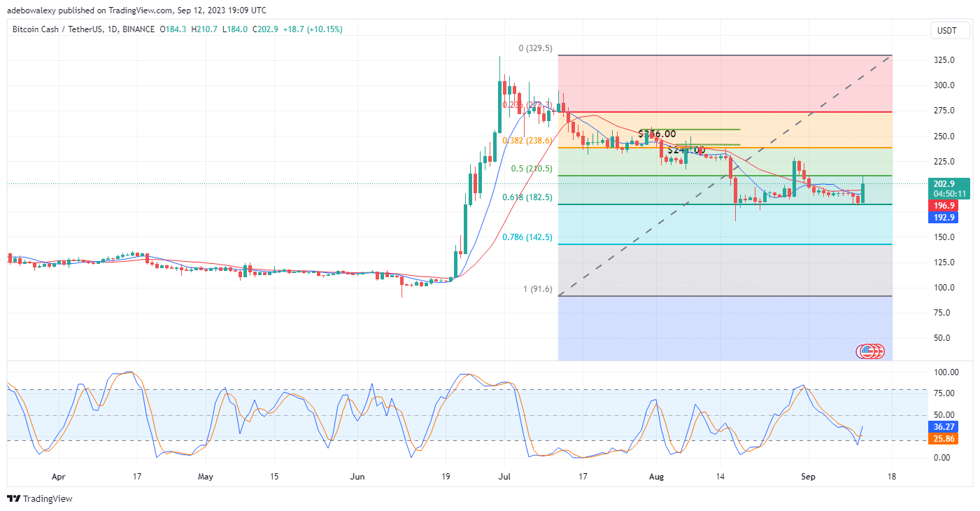Click the 150.0 price axis label
This screenshot has width=980, height=511.
pos(945,237)
